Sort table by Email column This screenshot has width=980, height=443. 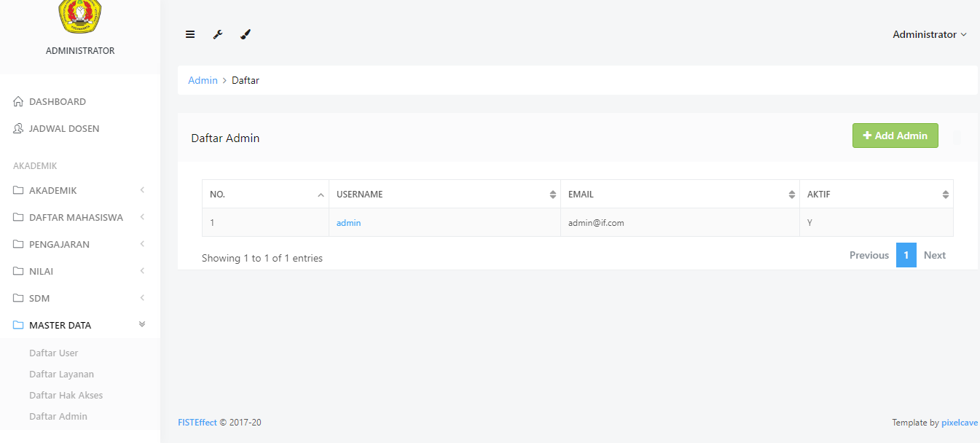(x=679, y=195)
